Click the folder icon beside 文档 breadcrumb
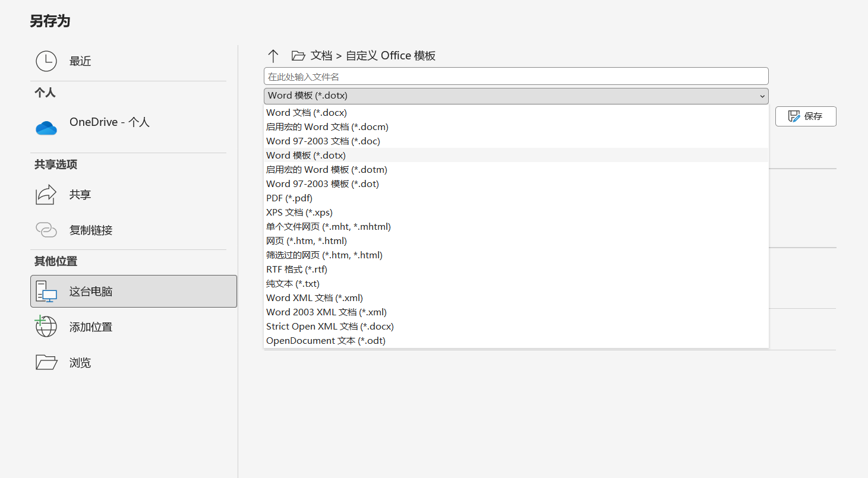 pyautogui.click(x=298, y=56)
